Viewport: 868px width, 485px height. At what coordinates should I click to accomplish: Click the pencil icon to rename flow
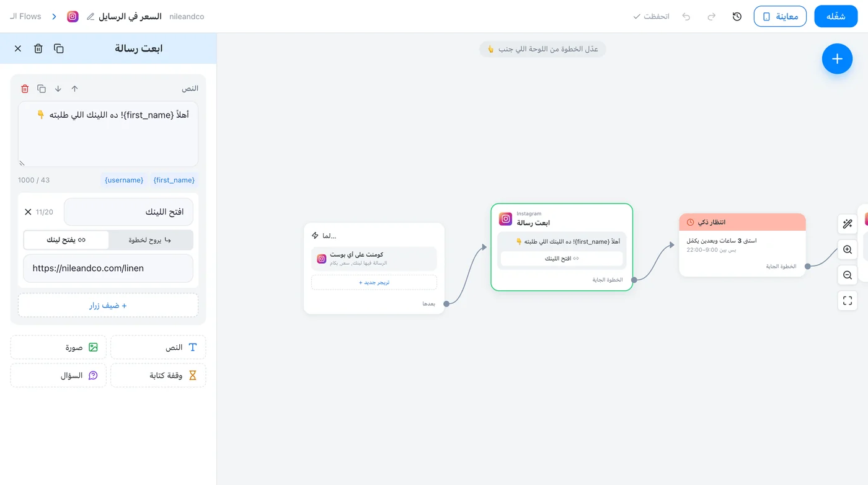(x=91, y=17)
